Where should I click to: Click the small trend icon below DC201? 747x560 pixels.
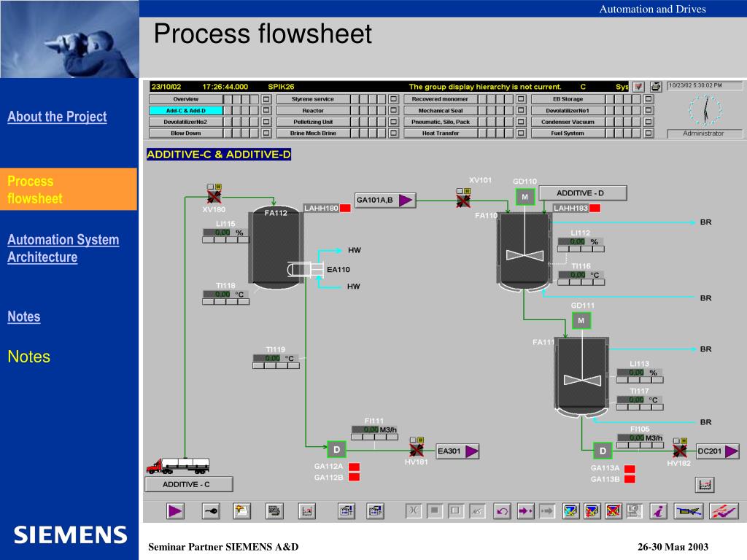pyautogui.click(x=705, y=485)
